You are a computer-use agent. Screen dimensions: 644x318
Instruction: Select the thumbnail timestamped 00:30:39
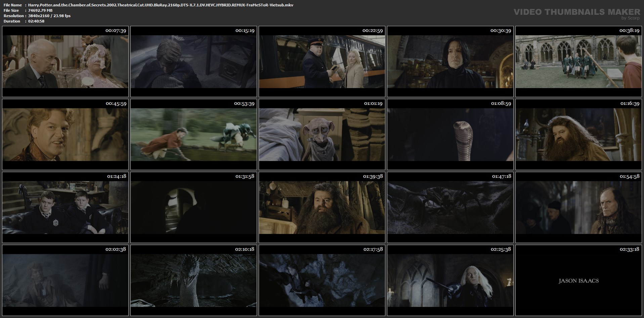(x=450, y=62)
